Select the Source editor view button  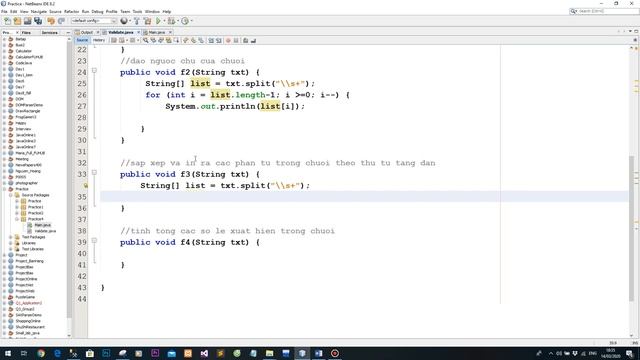pos(82,40)
